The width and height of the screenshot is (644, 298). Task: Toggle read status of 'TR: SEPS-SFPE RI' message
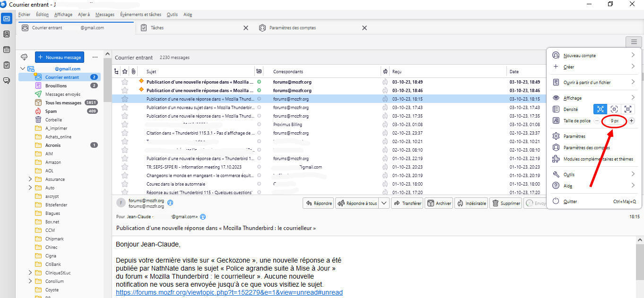pyautogui.click(x=259, y=167)
